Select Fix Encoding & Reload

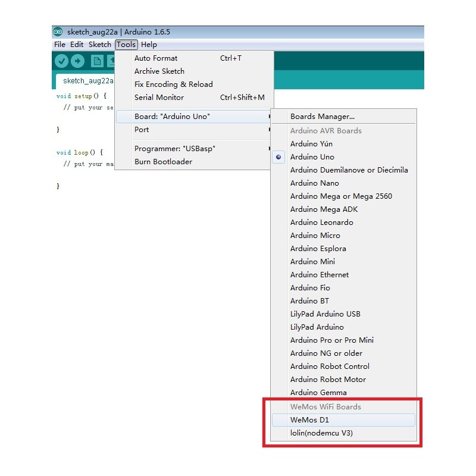194,84
